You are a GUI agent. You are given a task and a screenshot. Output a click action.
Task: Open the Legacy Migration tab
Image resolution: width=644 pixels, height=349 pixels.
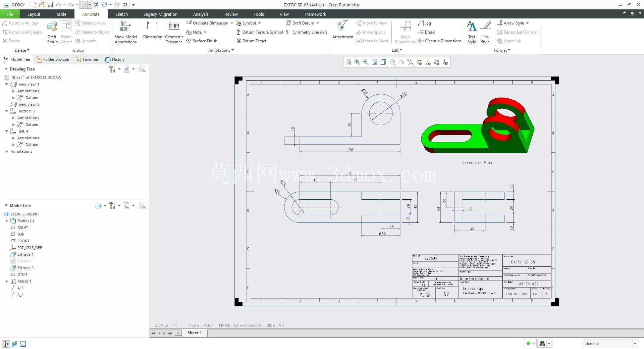tap(160, 14)
